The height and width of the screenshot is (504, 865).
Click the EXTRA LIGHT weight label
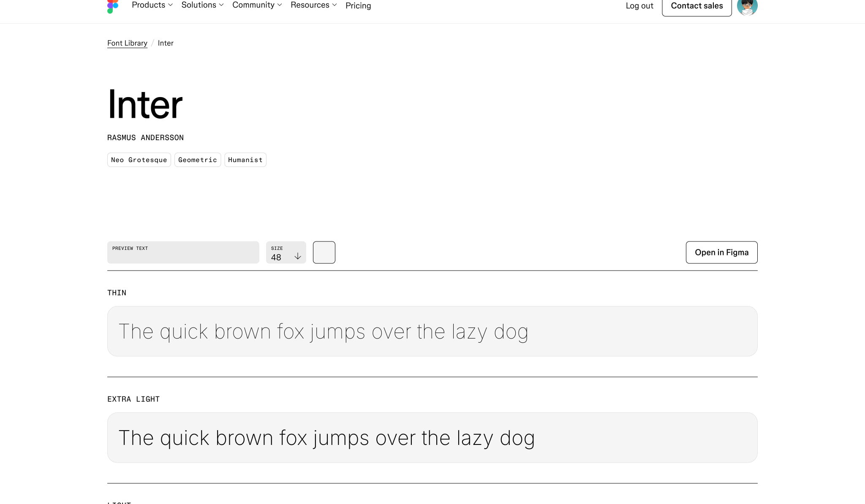(133, 399)
